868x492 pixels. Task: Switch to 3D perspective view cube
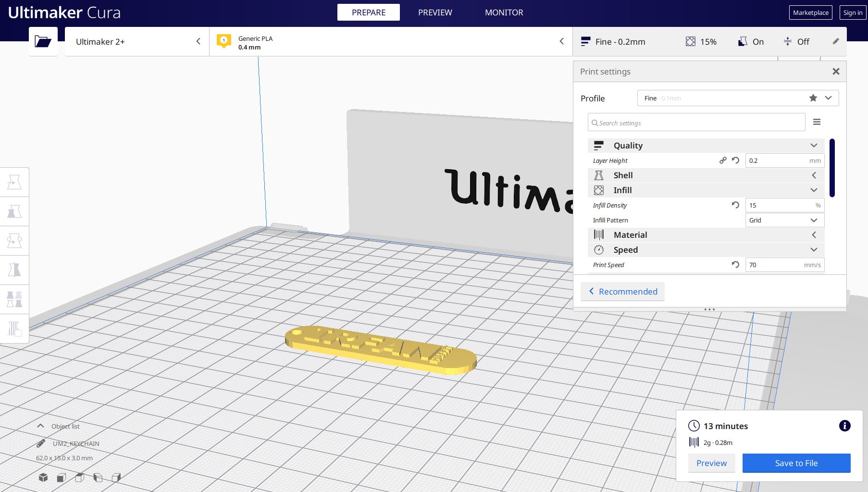point(43,477)
